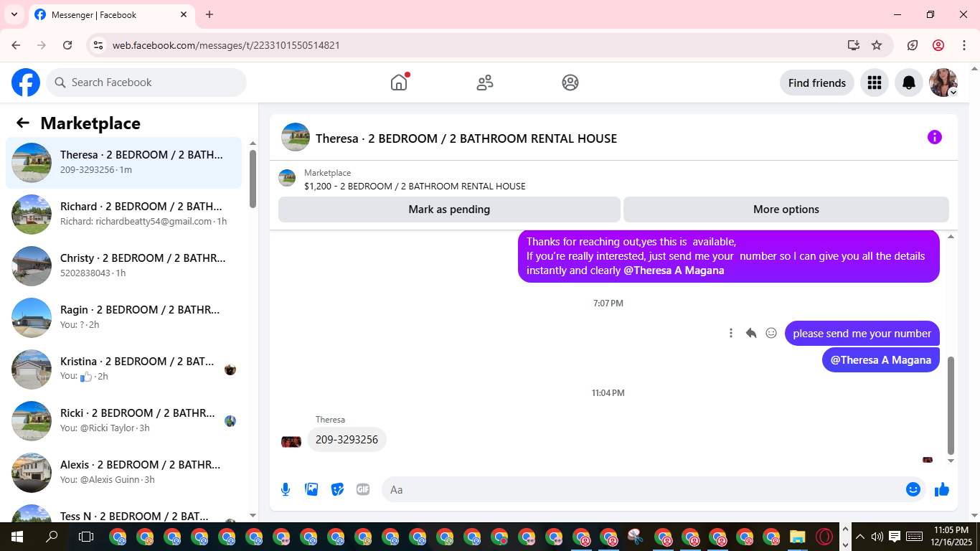
Task: Open File Explorer from the taskbar
Action: coord(797,537)
